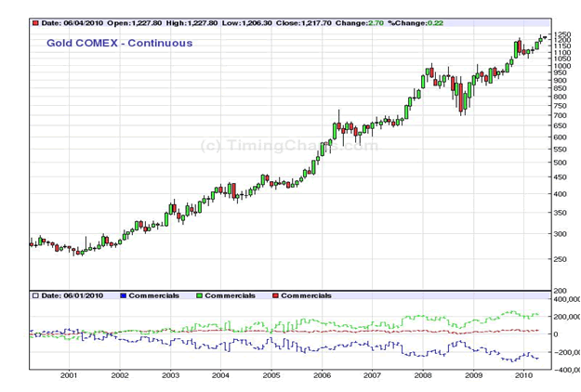Viewport: 581px width, 392px height.
Task: Click the Commercials label beside the green swatch
Action: [231, 295]
